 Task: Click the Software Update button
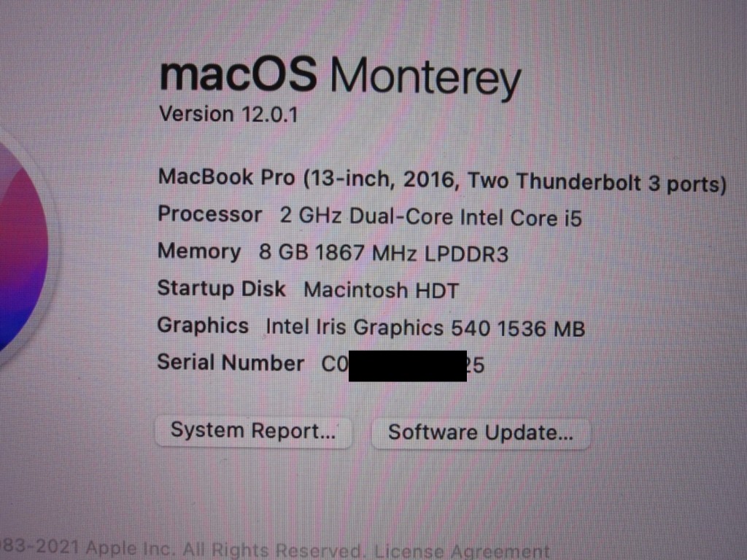(481, 433)
